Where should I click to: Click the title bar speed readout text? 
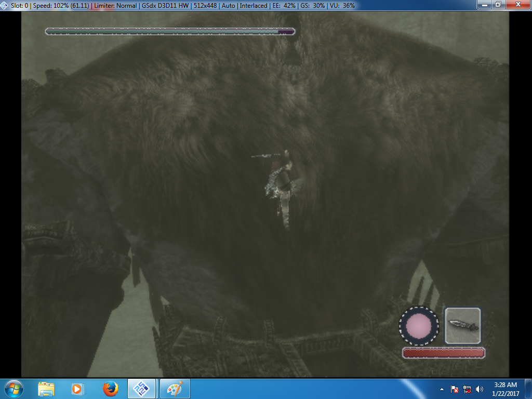pos(61,5)
